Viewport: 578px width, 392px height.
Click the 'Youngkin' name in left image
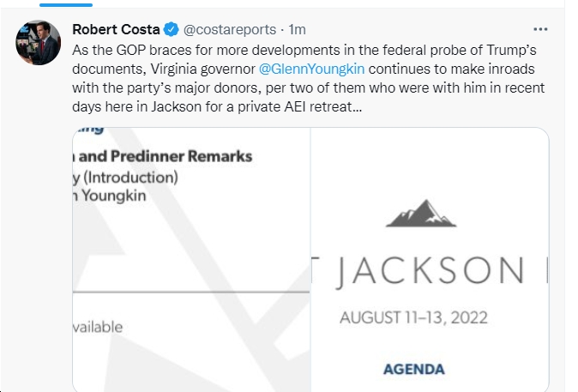click(x=113, y=196)
